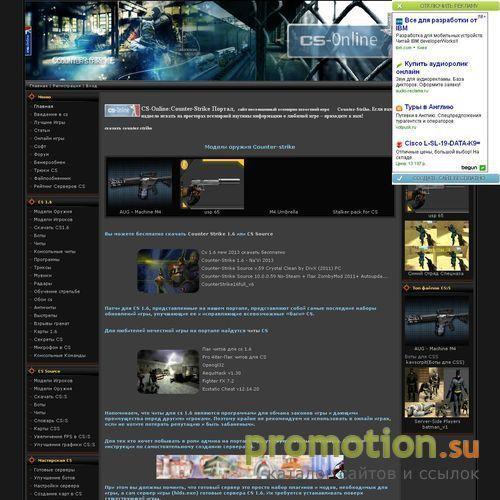500x500 pixels.
Task: Open Софт menu item
Action: click(x=40, y=146)
